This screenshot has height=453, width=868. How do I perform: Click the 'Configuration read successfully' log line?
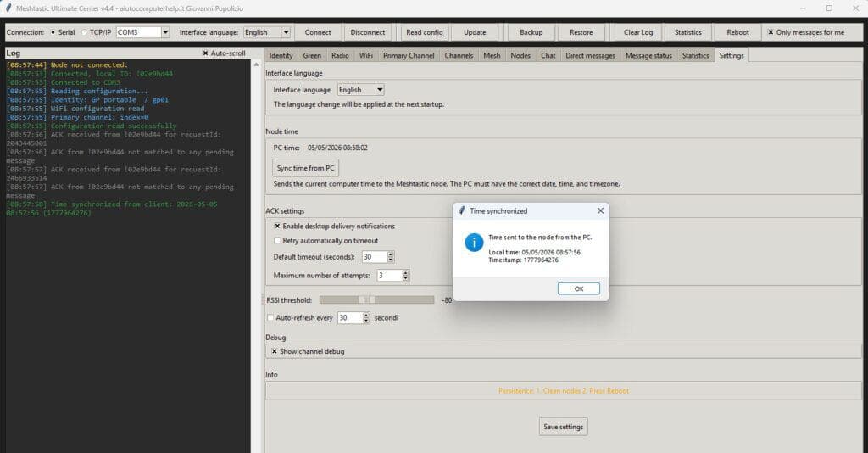point(92,126)
